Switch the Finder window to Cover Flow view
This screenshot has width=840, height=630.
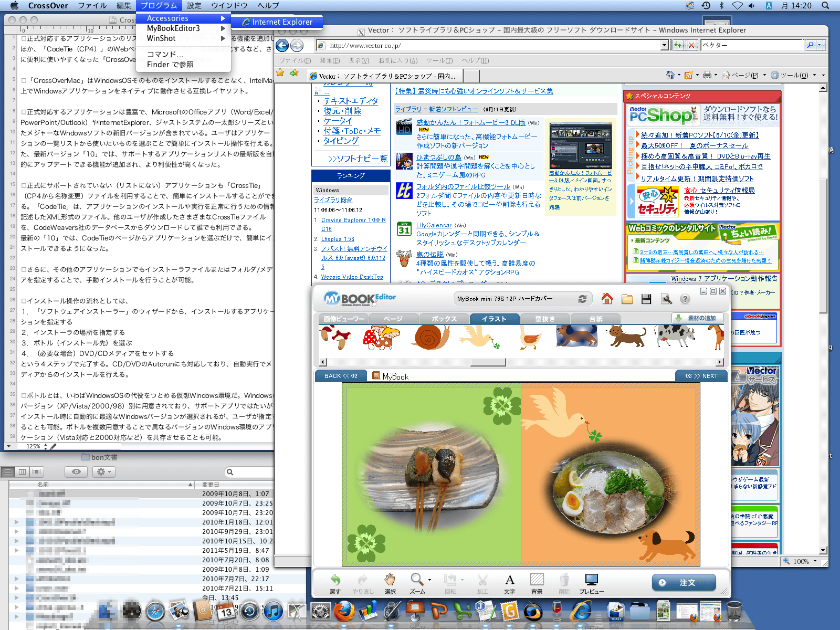pos(36,471)
